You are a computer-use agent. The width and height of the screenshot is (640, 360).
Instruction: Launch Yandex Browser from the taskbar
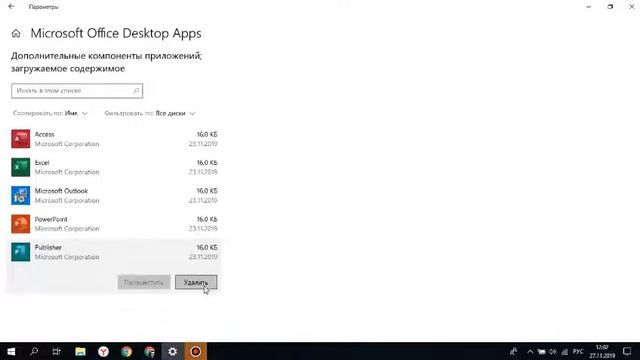tap(103, 351)
